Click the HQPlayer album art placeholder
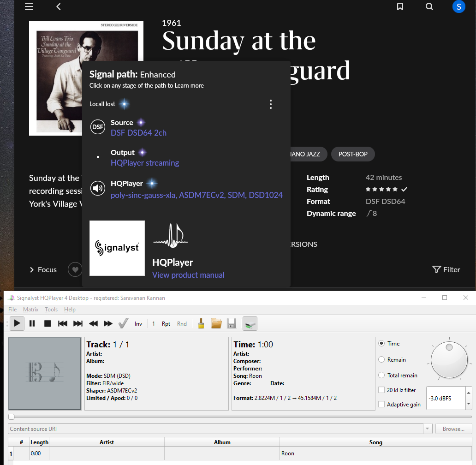This screenshot has width=476, height=465. [45, 374]
